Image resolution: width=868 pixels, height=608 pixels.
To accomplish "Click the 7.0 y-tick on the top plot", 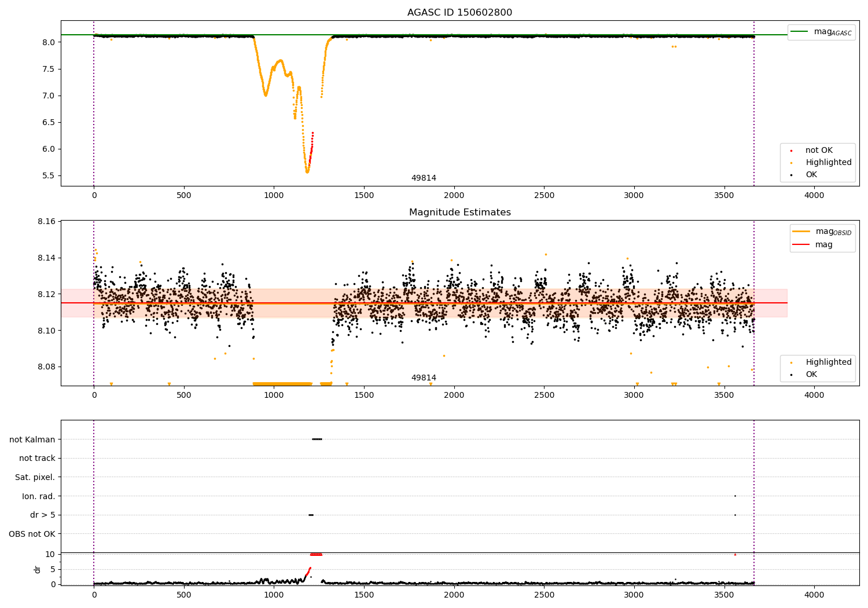I will [x=48, y=96].
